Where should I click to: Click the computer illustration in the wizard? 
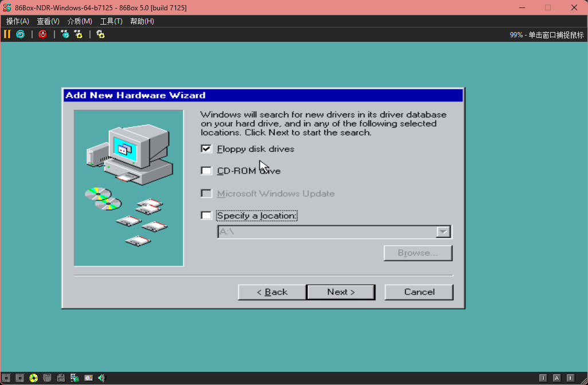[x=128, y=188]
